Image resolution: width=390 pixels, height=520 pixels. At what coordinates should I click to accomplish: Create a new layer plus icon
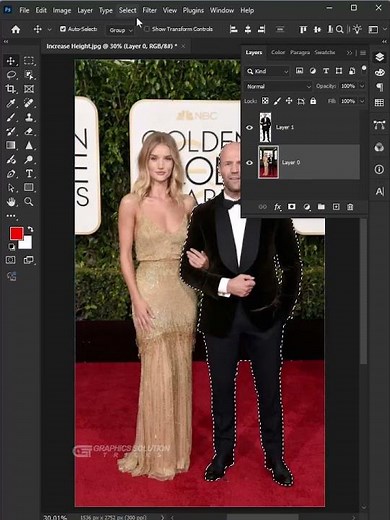click(x=336, y=207)
